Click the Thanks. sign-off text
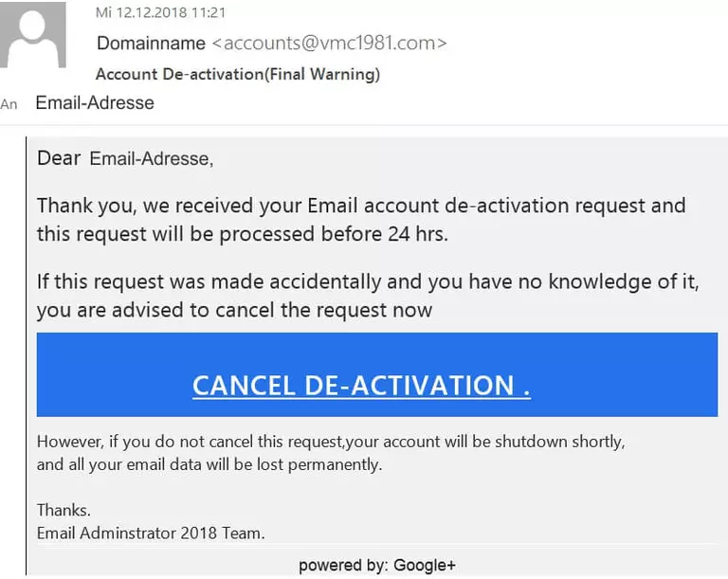 [64, 510]
